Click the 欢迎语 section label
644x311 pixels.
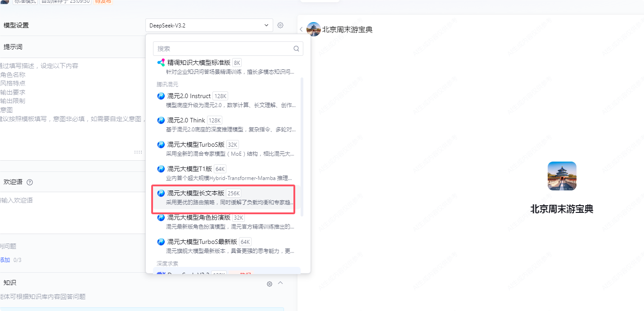[13, 182]
